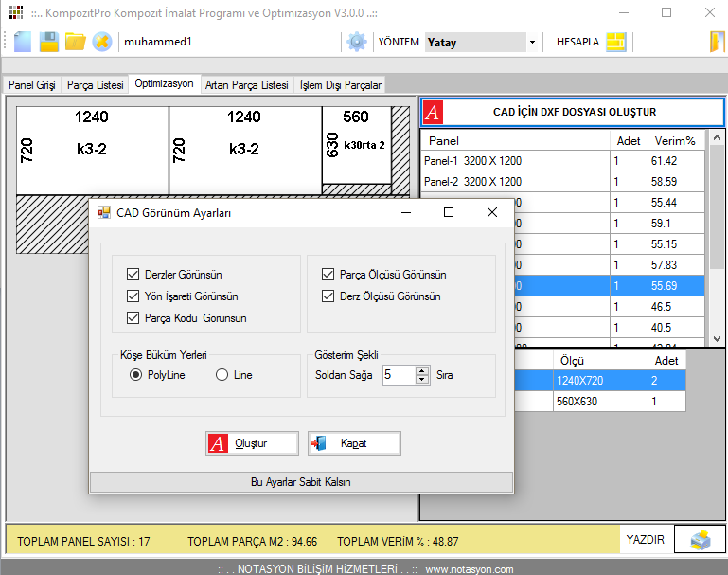Increase the Soldan Sağa spinner value

point(421,370)
